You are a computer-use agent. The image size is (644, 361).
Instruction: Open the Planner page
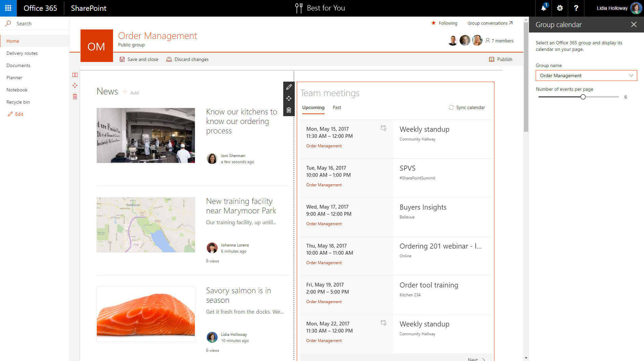click(14, 78)
